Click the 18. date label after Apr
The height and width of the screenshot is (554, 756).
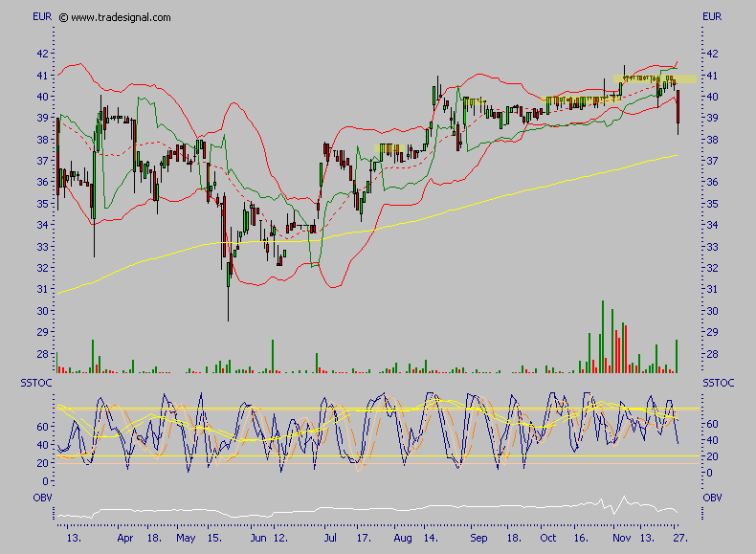pos(154,538)
